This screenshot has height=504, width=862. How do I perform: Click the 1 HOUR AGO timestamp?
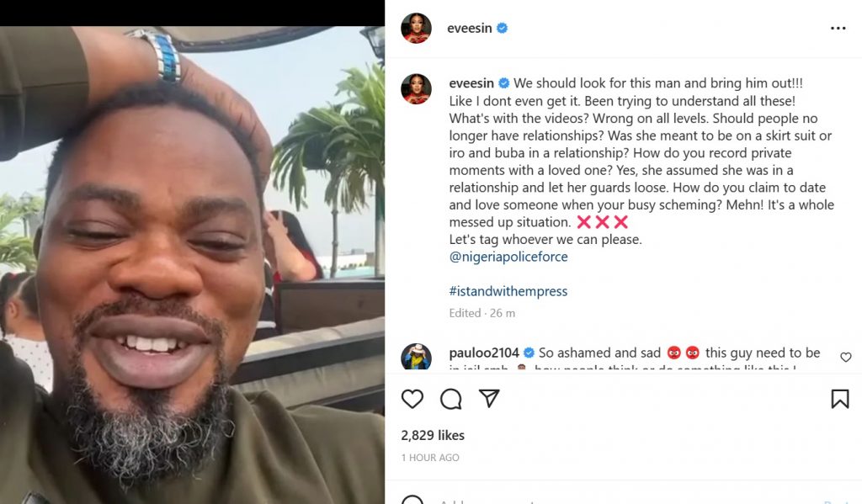click(x=430, y=457)
